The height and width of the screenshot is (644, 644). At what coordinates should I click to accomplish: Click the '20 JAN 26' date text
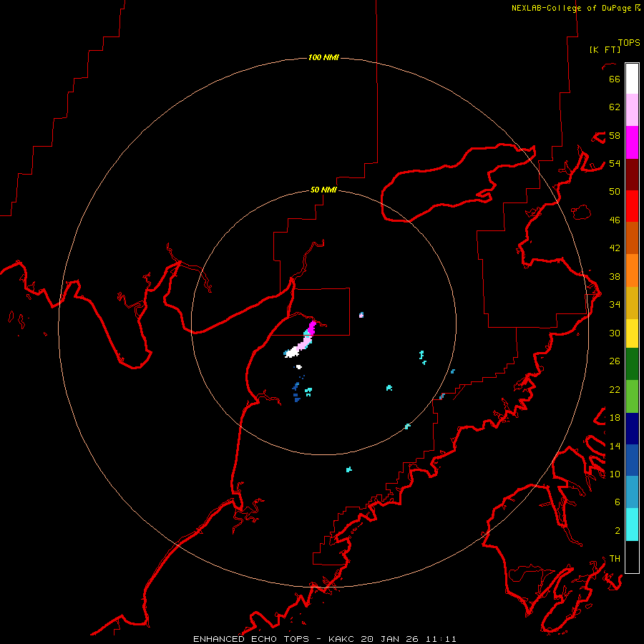coord(391,639)
